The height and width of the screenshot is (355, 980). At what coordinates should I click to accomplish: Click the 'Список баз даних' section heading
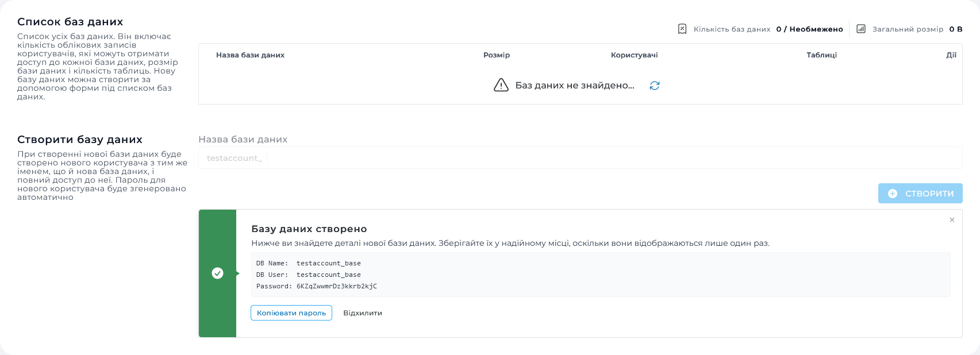[x=70, y=22]
